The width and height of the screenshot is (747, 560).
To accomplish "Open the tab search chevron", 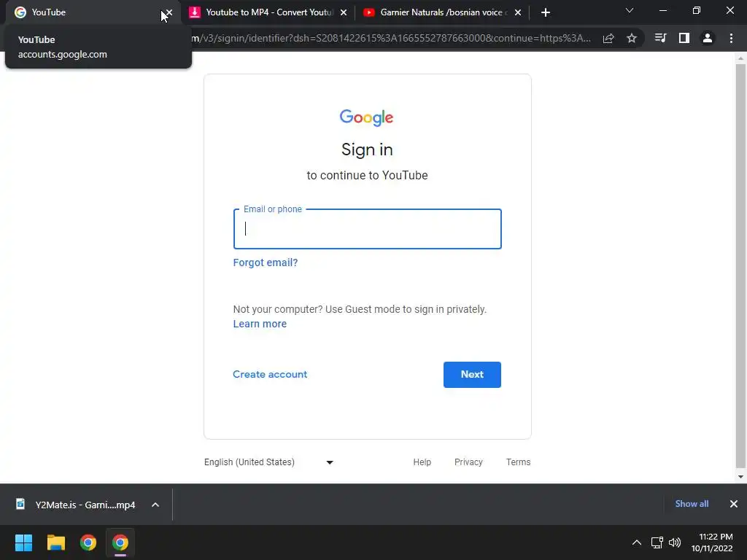I will 630,10.
